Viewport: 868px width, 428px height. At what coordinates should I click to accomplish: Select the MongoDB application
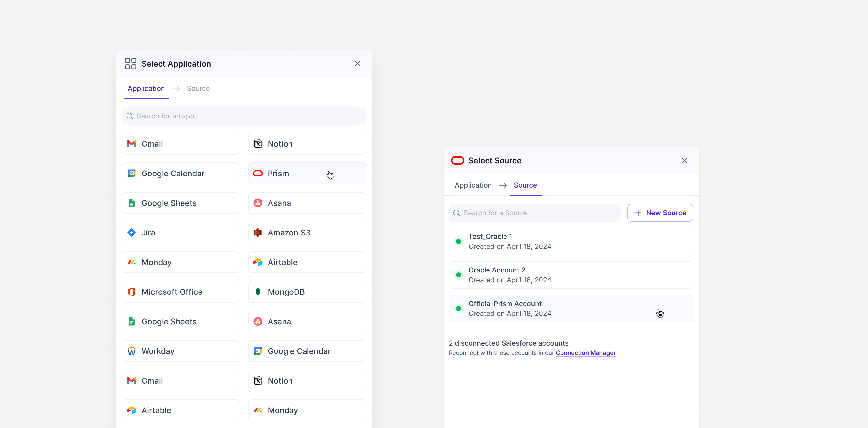click(307, 292)
